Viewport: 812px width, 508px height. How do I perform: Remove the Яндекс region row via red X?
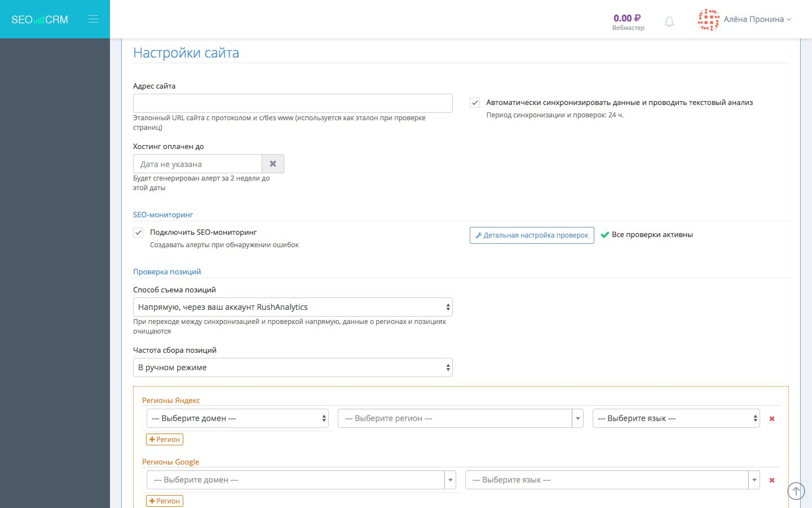772,419
